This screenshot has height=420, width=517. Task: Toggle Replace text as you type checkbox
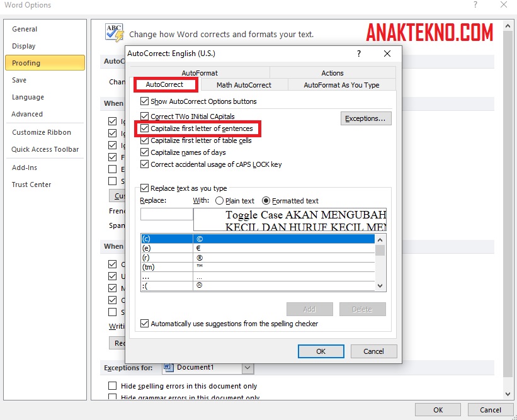point(144,188)
